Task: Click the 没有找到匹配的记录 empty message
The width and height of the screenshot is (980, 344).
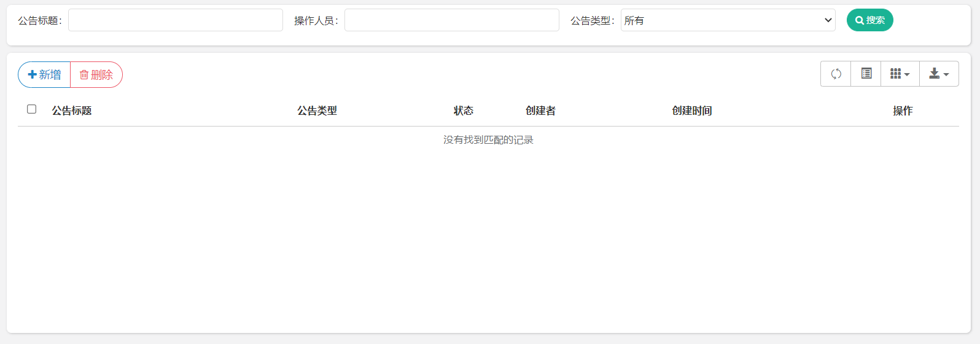Action: 488,140
